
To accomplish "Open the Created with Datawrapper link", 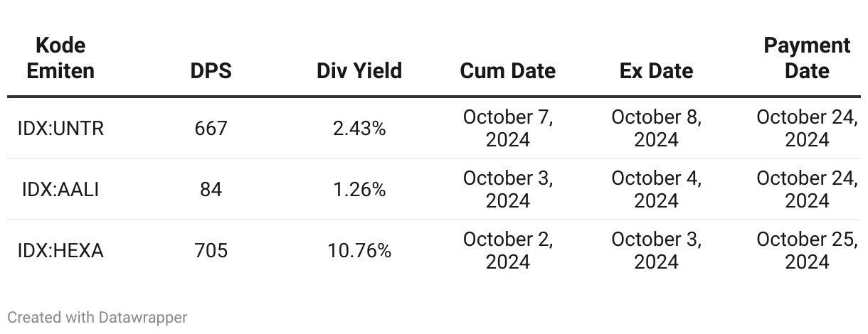I will tap(97, 317).
